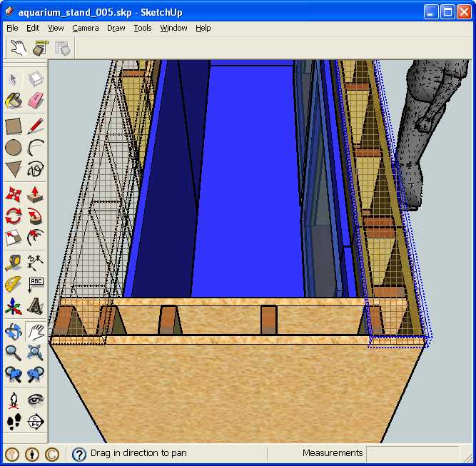Select the ABC Text label tool

[36, 284]
